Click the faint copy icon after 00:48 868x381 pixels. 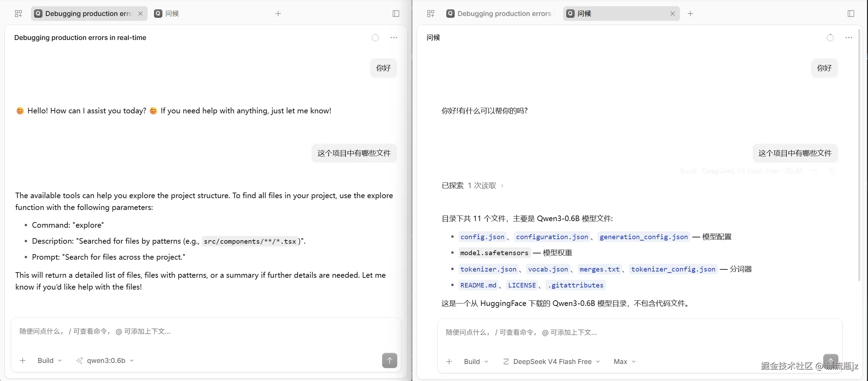(x=832, y=171)
